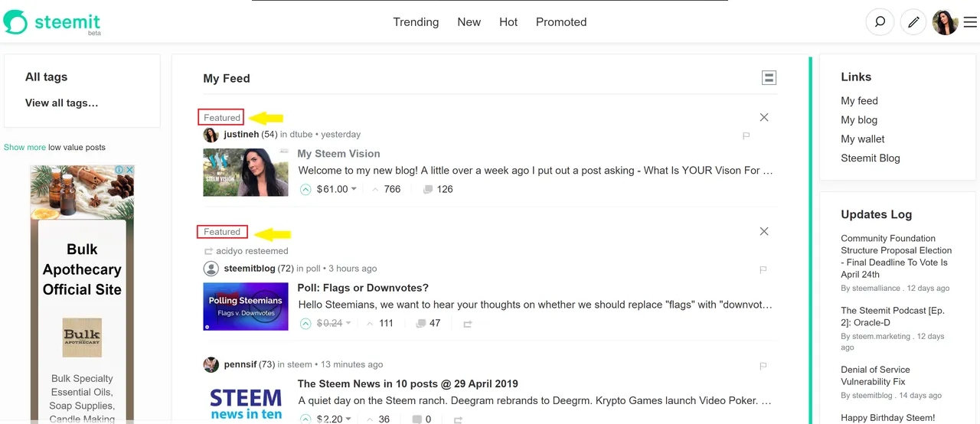Open the steem tag link
The image size is (980, 424).
click(299, 364)
